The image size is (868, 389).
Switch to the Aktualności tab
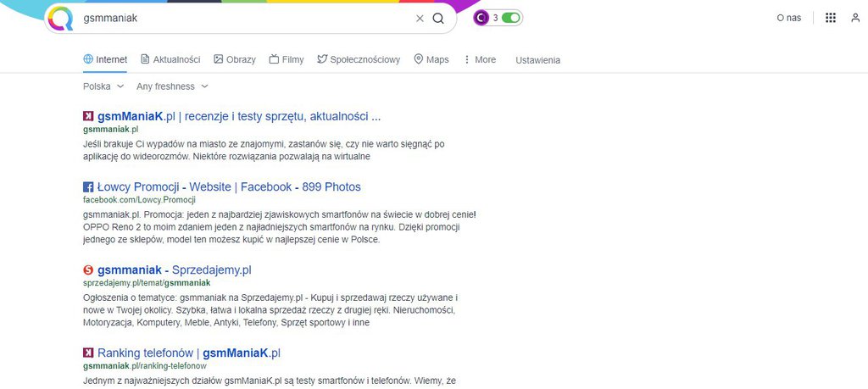click(x=170, y=59)
